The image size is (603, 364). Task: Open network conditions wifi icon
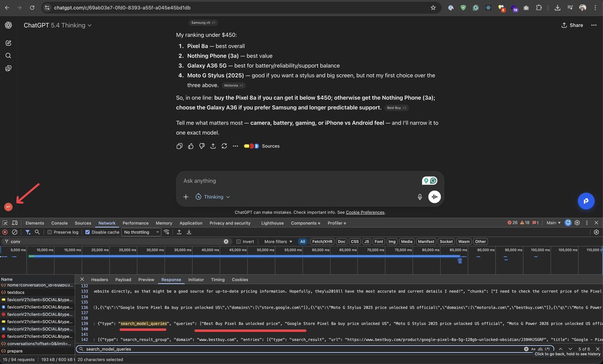click(x=166, y=232)
